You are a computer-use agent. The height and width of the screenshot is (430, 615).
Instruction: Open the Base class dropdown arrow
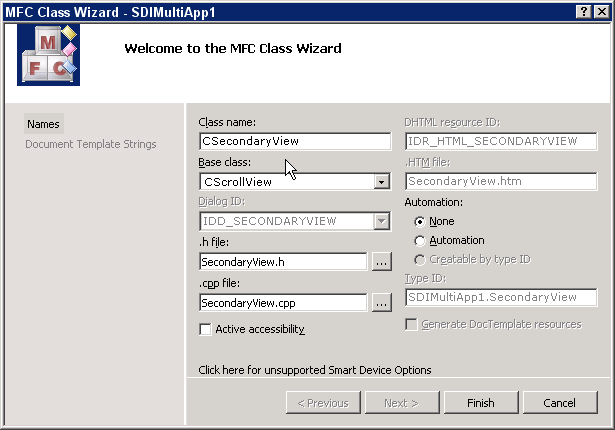[381, 182]
